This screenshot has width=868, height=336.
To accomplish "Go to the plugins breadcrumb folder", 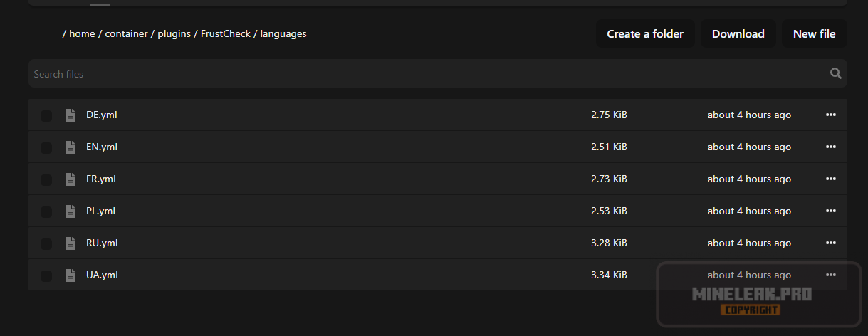I will tap(174, 33).
